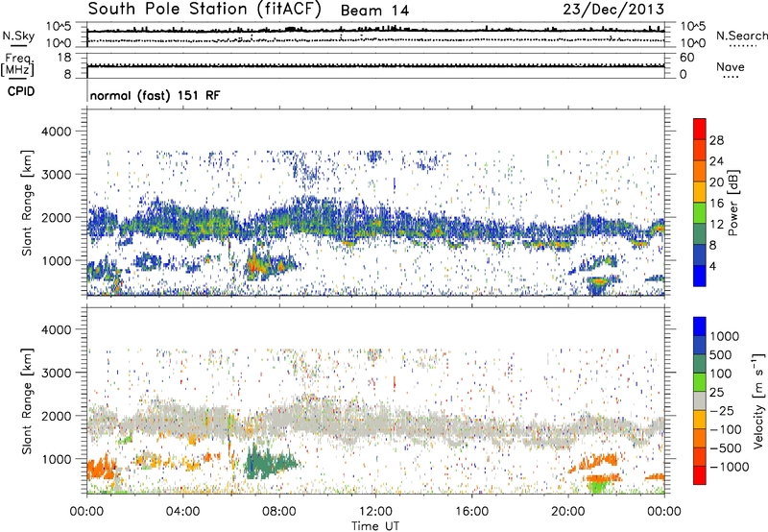Click the '1000' tick on velocity scale
Screen dimensions: 768x532
725,336
